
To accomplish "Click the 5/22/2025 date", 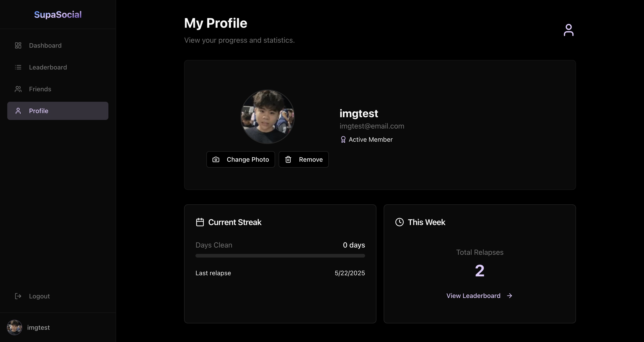I will click(x=350, y=273).
